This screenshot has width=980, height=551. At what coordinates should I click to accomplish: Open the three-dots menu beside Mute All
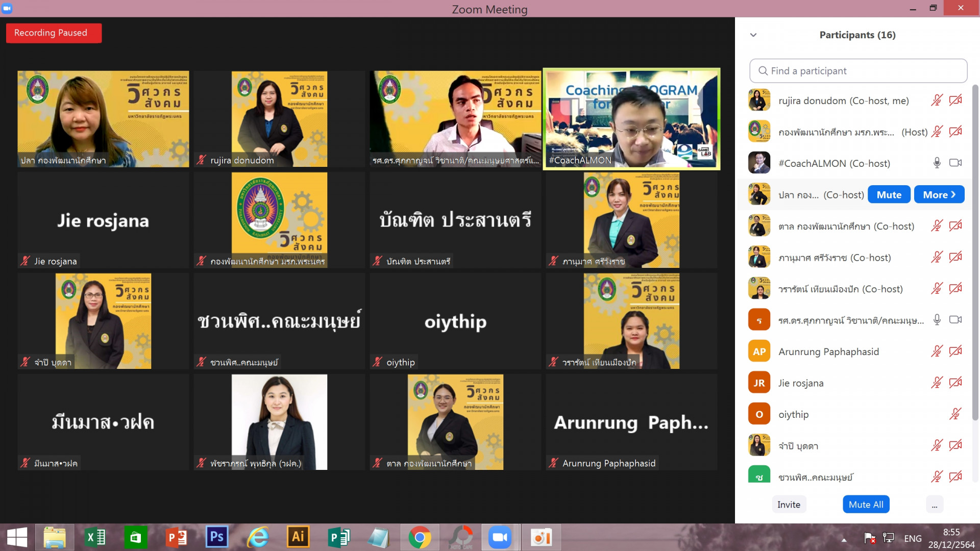coord(934,505)
